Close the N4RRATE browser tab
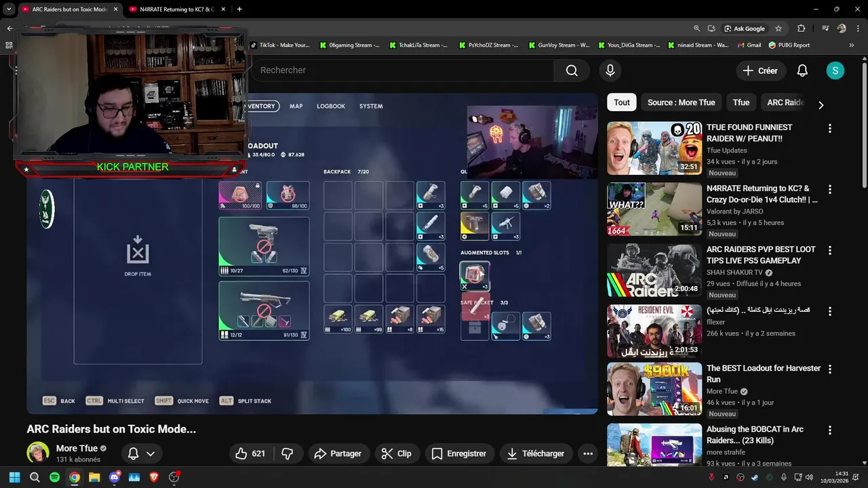The width and height of the screenshot is (868, 488). point(224,9)
